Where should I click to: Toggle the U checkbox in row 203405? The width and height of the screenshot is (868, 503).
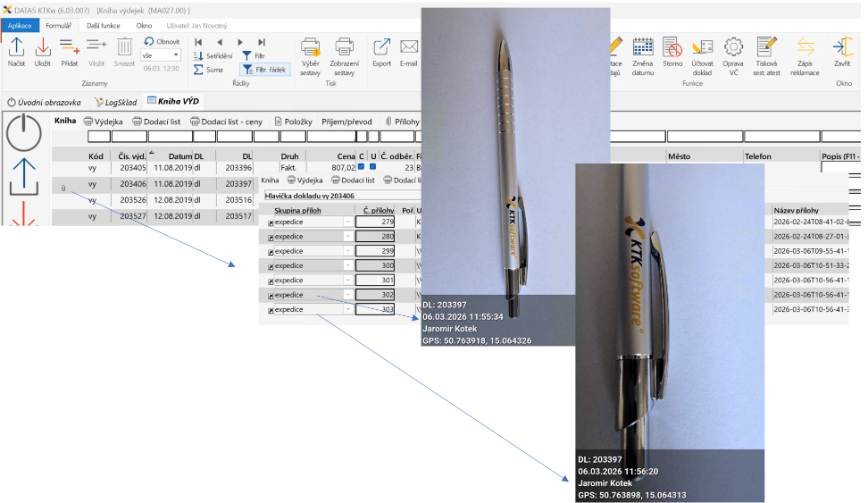(x=373, y=166)
